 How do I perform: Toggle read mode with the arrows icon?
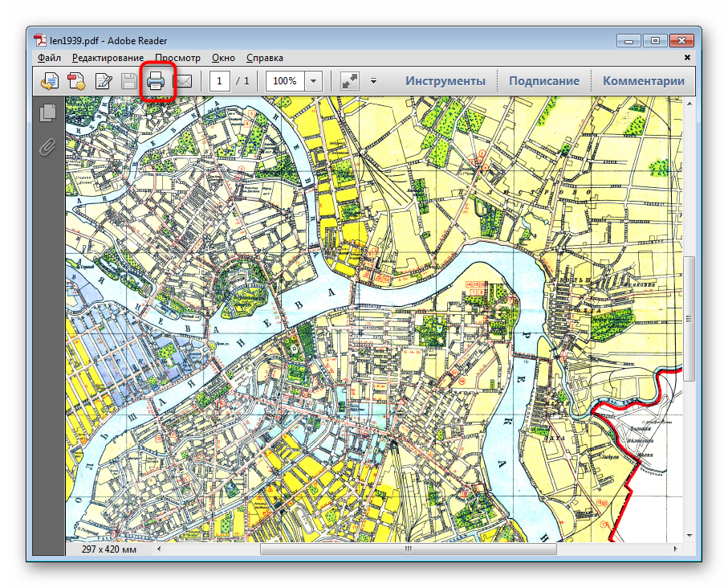click(350, 81)
